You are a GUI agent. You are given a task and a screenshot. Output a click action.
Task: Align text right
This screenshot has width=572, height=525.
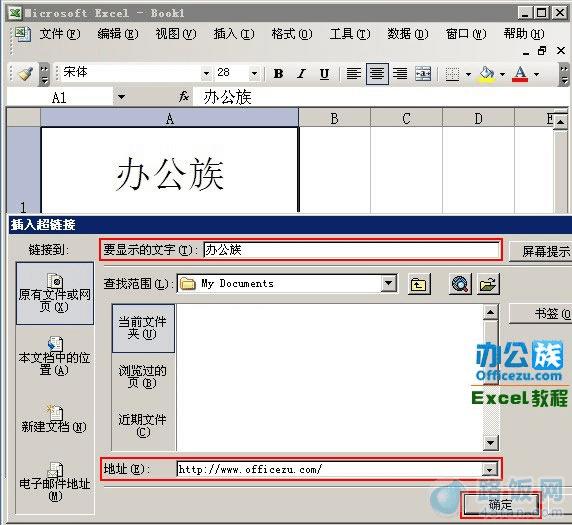[400, 74]
